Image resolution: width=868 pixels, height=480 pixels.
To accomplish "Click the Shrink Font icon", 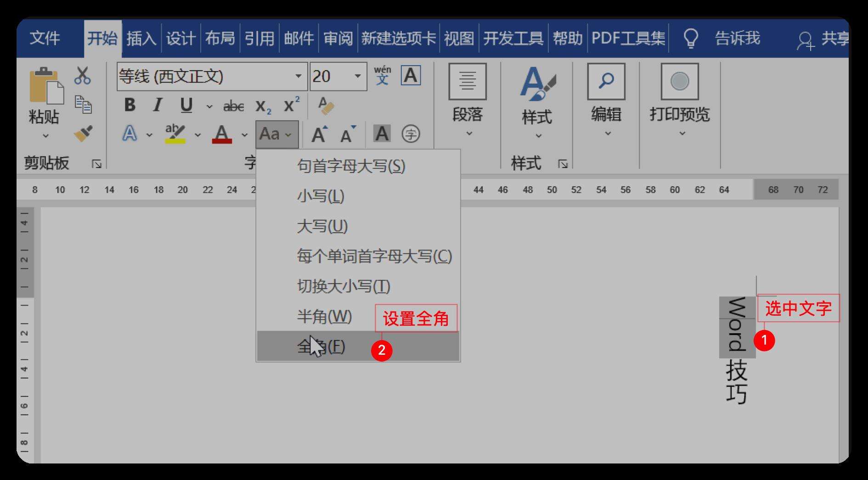I will pyautogui.click(x=348, y=134).
